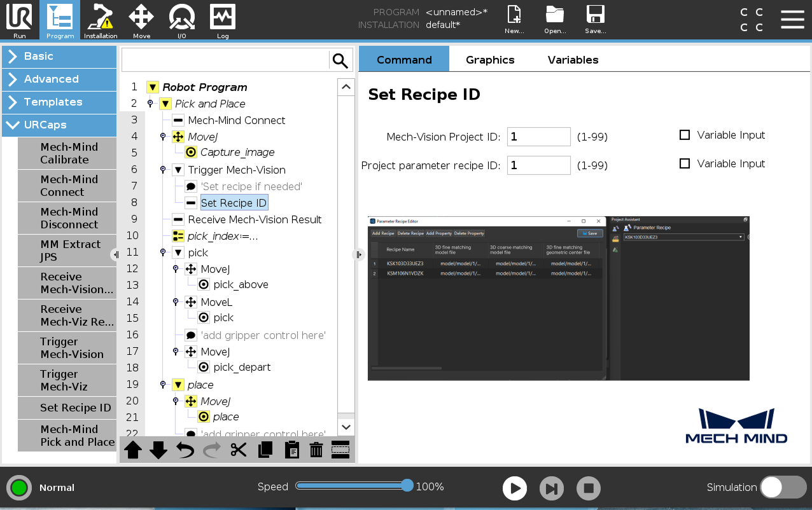Save the program using Save icon
This screenshot has height=510, width=812.
[595, 19]
